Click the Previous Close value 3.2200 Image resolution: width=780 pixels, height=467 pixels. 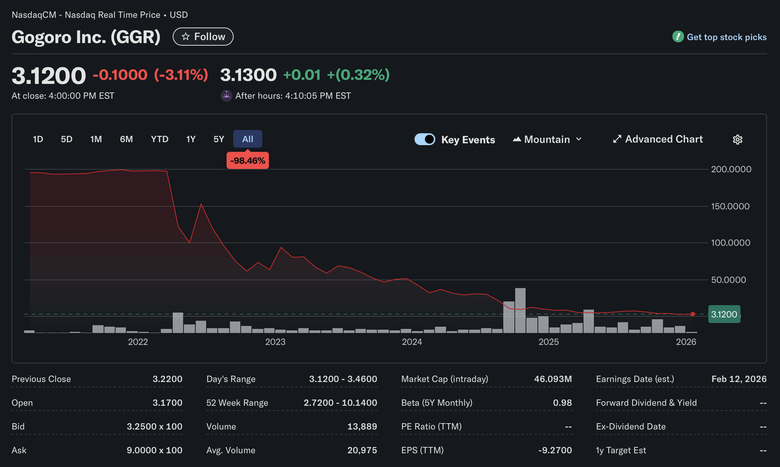tap(167, 379)
